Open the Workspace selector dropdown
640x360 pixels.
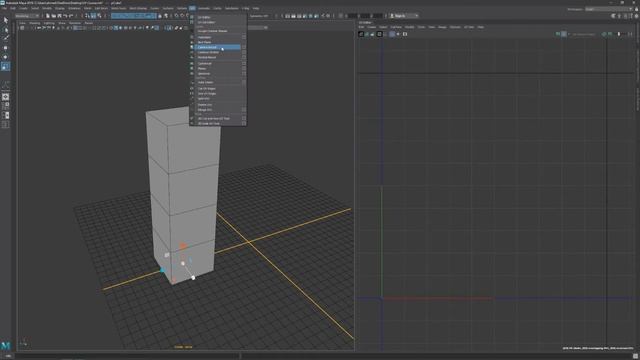(609, 9)
